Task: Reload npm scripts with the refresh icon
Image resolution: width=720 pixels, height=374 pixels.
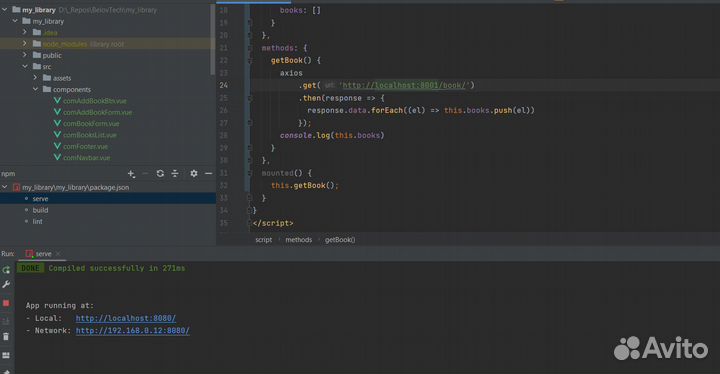Action: point(160,174)
